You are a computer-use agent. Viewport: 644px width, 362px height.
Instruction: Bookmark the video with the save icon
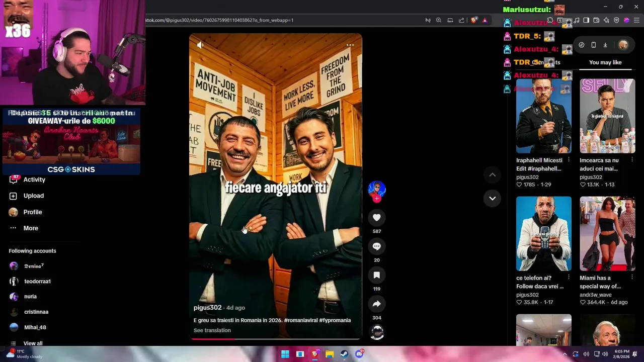click(377, 275)
